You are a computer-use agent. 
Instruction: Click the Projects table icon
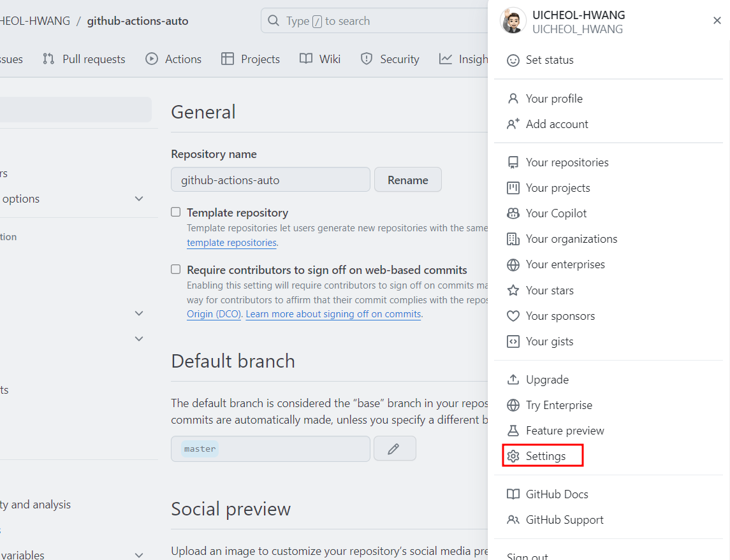227,59
